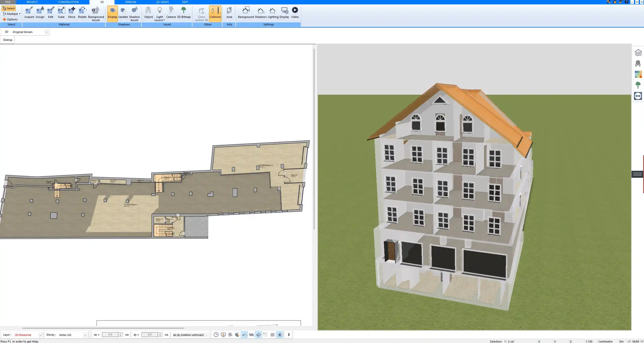Toggle the north arrow display
The image size is (644, 343).
click(280, 335)
